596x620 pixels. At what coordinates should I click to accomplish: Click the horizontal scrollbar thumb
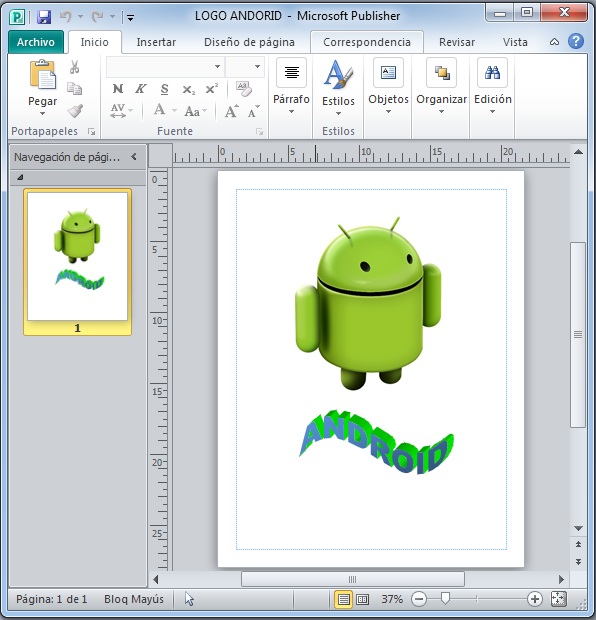click(353, 579)
